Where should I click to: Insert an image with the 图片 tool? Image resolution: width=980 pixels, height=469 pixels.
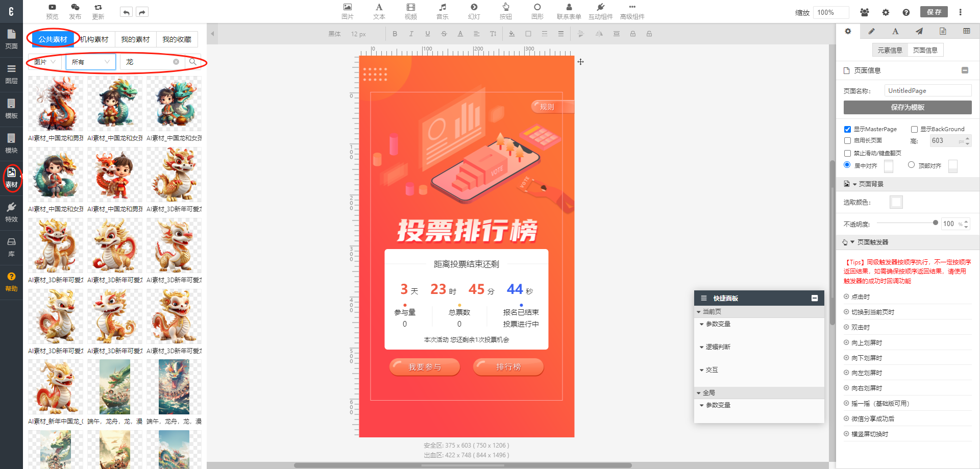[348, 11]
